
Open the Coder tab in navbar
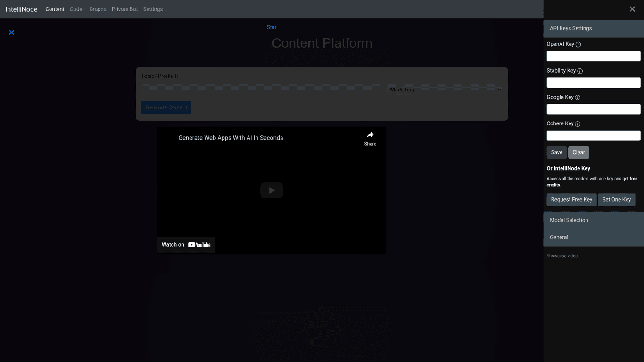(x=77, y=9)
